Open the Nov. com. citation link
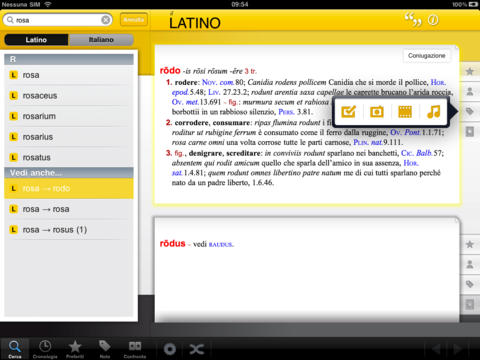 (x=218, y=82)
